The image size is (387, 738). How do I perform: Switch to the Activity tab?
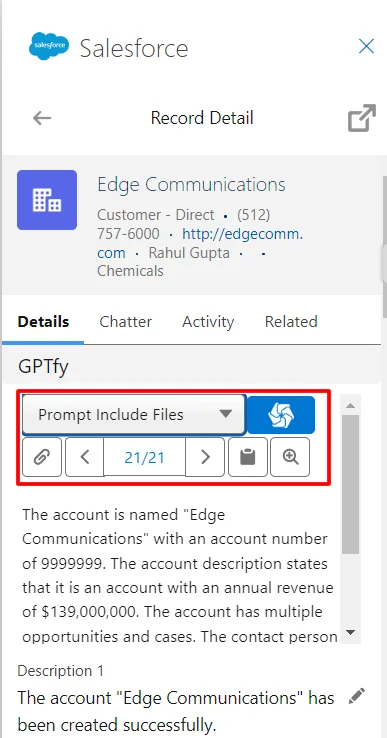208,321
